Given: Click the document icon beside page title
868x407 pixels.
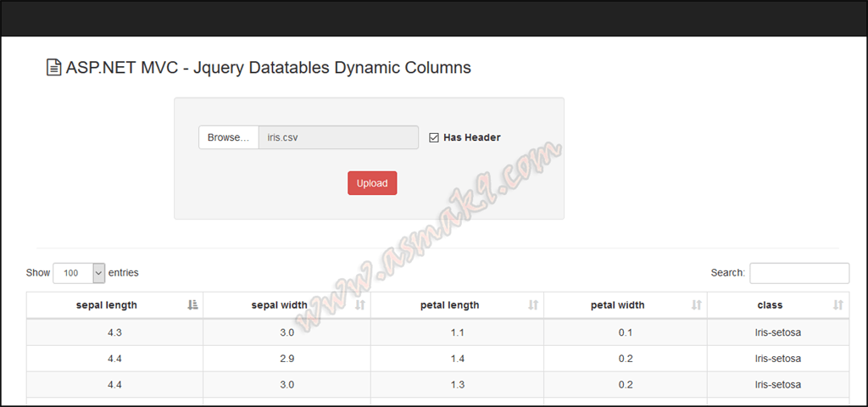Looking at the screenshot, I should [x=53, y=68].
